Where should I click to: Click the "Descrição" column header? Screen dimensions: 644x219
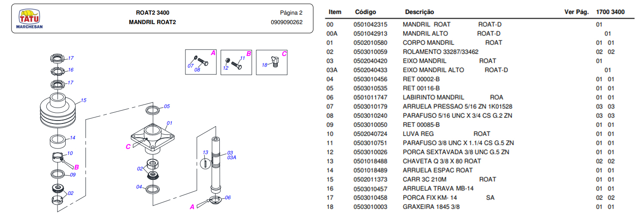click(x=419, y=12)
